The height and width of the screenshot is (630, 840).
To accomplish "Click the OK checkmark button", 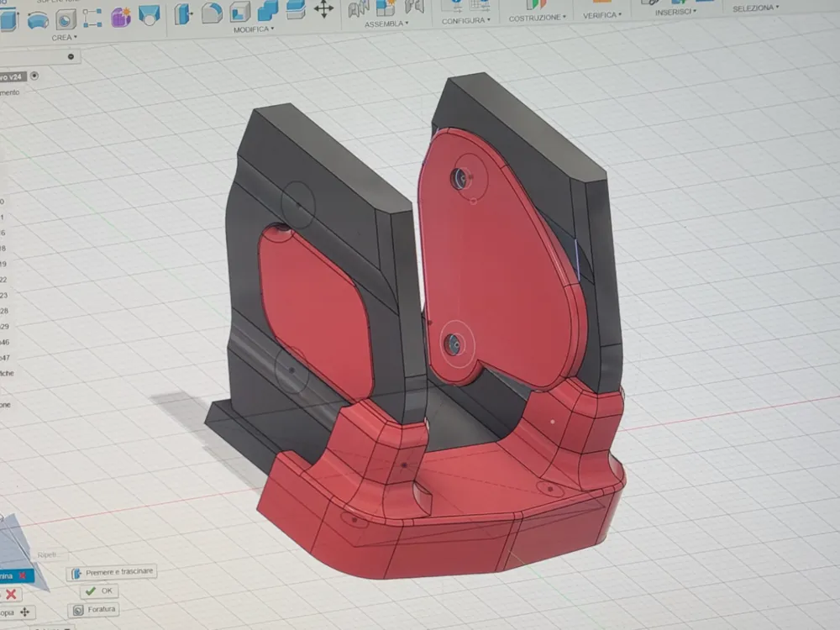I will click(99, 591).
